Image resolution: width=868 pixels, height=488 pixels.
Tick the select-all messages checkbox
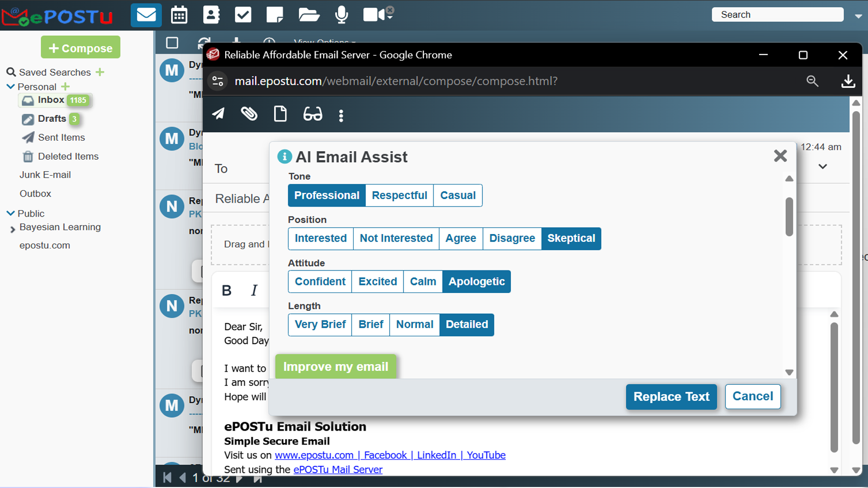click(x=172, y=43)
